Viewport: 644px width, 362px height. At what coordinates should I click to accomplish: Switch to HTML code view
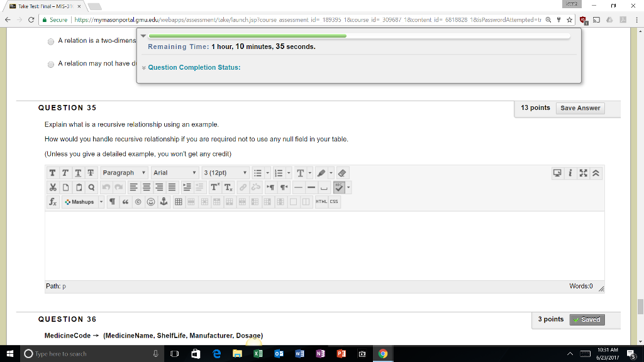point(320,201)
